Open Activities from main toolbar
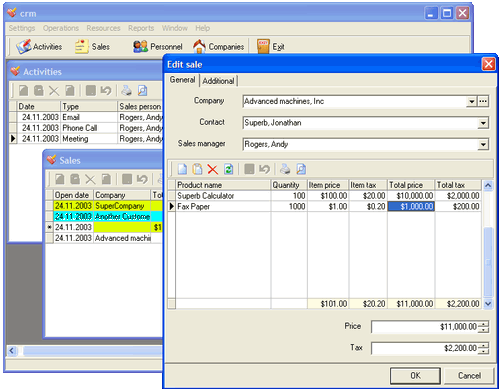Viewport: 500px width, 390px height. click(x=39, y=47)
